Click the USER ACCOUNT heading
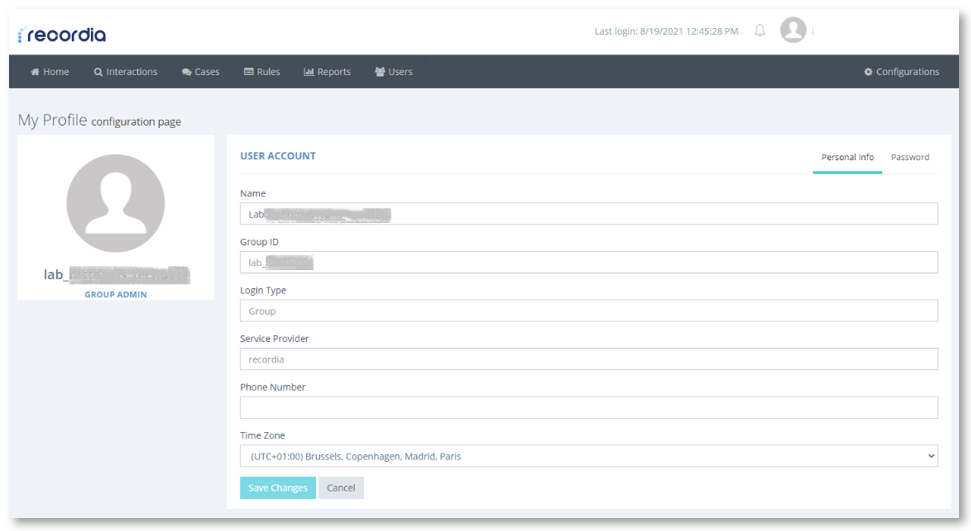This screenshot has height=531, width=971. pos(278,156)
